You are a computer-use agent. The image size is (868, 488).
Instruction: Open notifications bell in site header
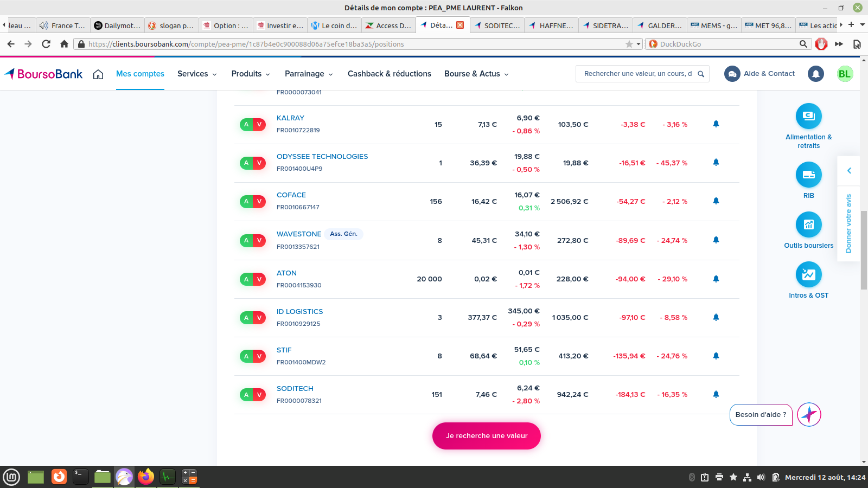click(x=816, y=74)
